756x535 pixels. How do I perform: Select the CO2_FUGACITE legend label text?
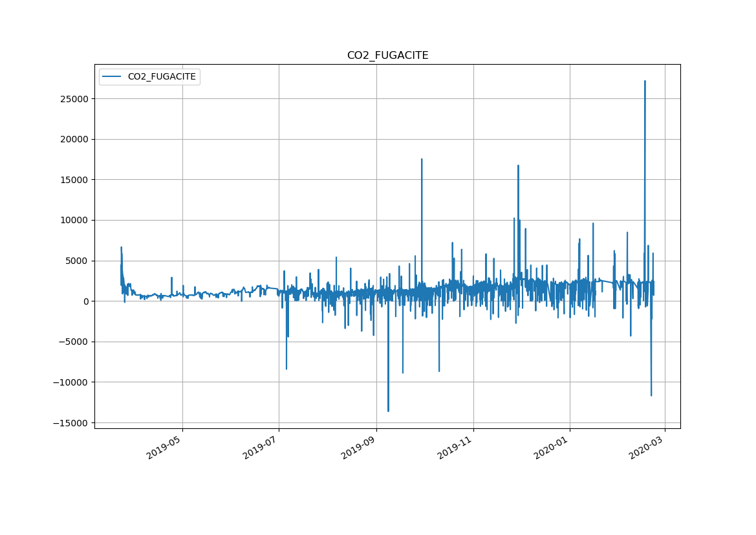(162, 77)
